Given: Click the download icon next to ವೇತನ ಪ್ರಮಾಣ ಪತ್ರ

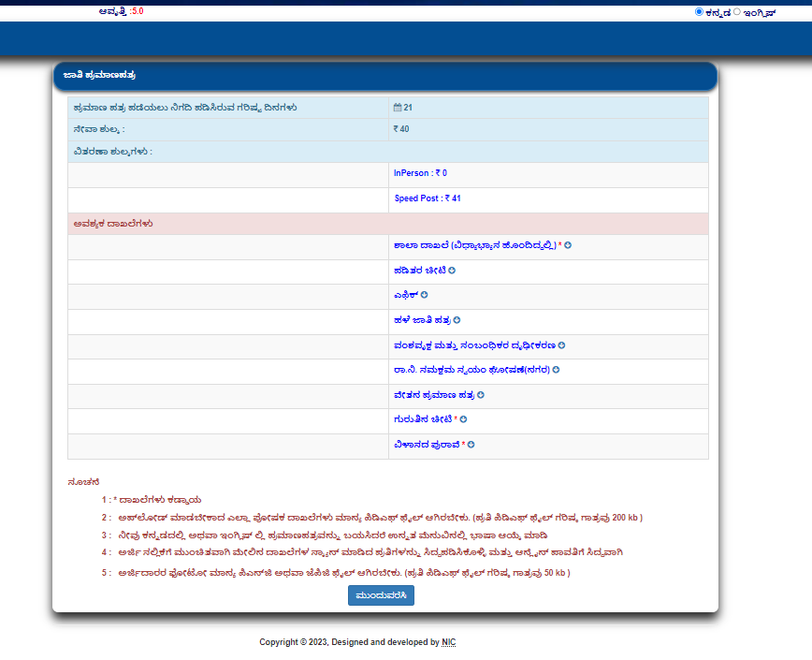Looking at the screenshot, I should coord(481,395).
